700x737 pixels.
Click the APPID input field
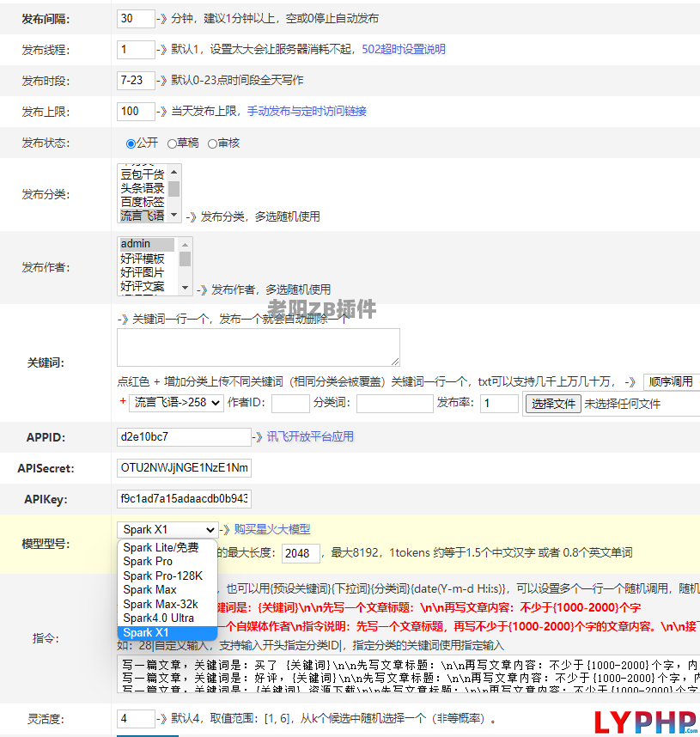184,437
